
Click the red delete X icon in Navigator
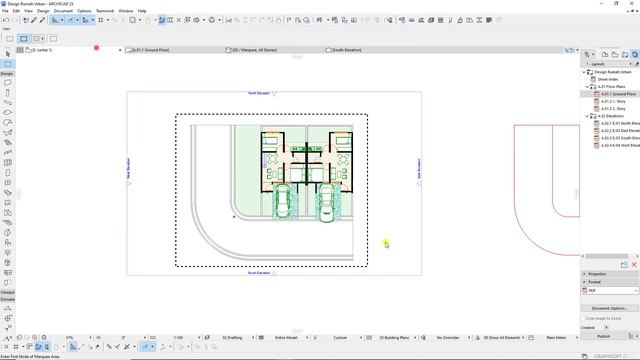(634, 265)
